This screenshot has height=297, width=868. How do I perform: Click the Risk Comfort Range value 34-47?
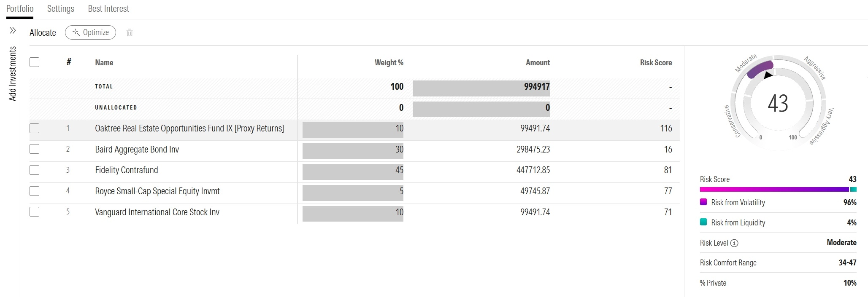click(847, 263)
